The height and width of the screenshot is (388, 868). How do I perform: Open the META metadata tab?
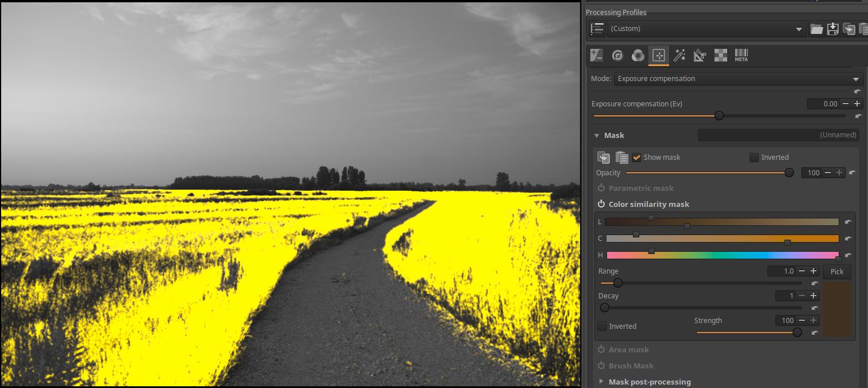pyautogui.click(x=741, y=55)
